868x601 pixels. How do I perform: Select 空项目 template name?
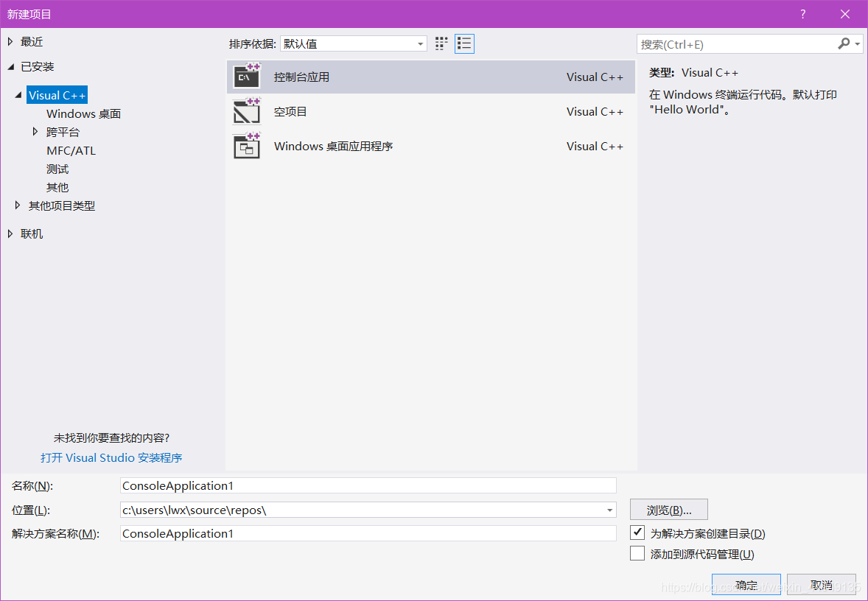click(290, 111)
